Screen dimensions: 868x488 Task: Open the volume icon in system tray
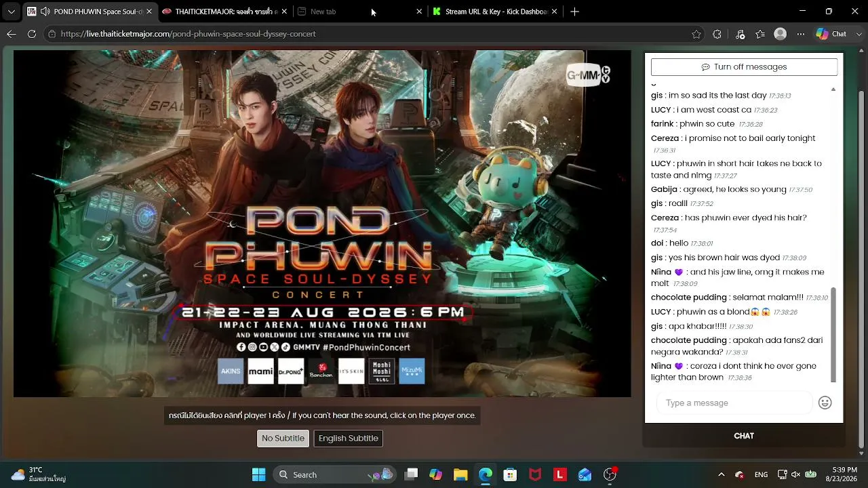[x=796, y=474]
